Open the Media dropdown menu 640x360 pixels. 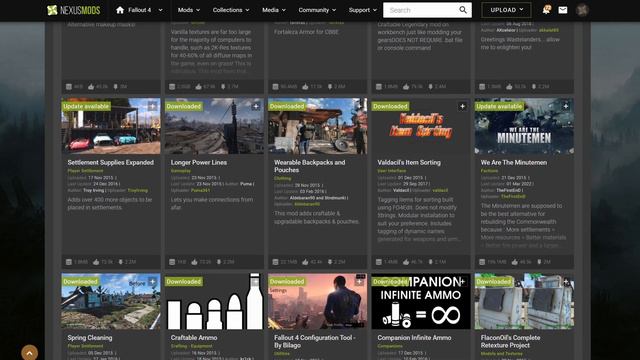coord(274,10)
